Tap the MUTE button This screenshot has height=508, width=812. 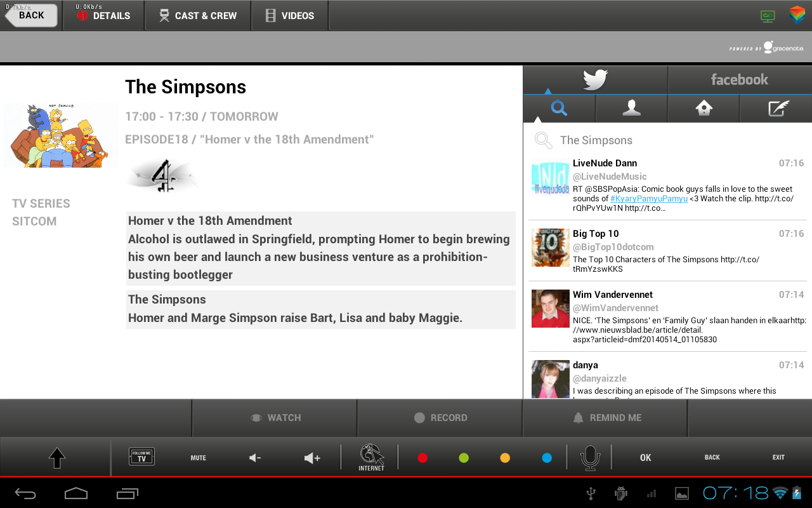(x=199, y=458)
